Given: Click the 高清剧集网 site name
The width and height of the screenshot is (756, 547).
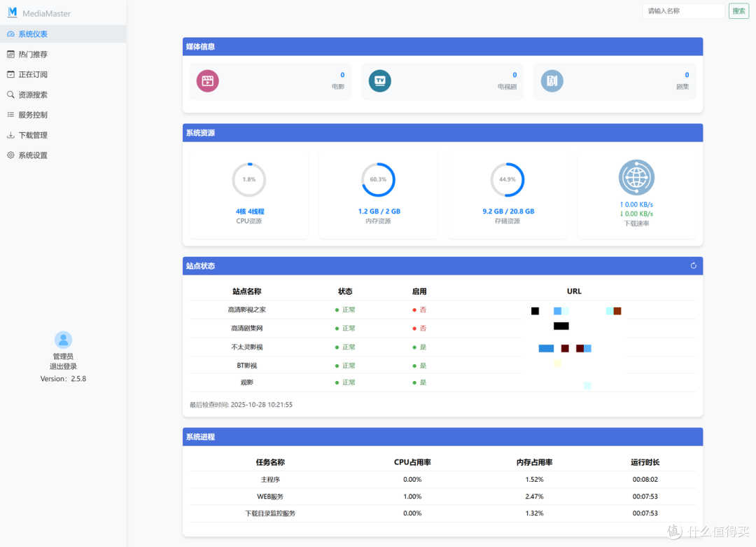Looking at the screenshot, I should (247, 328).
